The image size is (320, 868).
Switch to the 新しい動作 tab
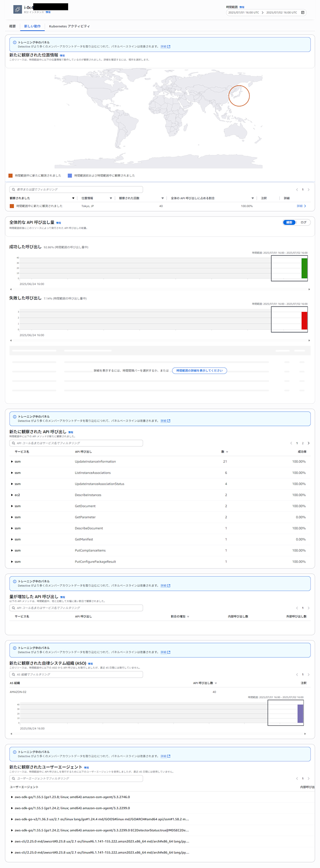pyautogui.click(x=33, y=26)
